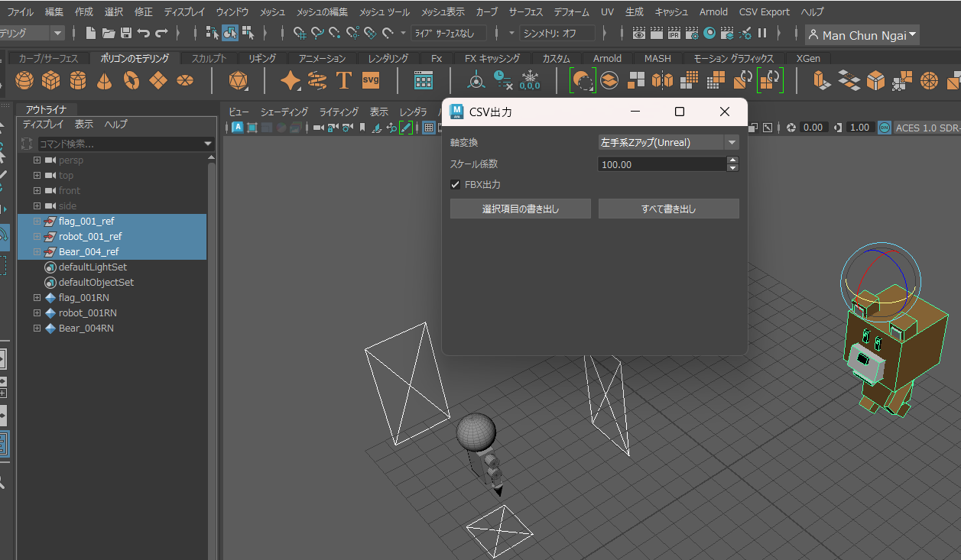Open the CSV Export menu
This screenshot has height=560, width=961.
(765, 12)
